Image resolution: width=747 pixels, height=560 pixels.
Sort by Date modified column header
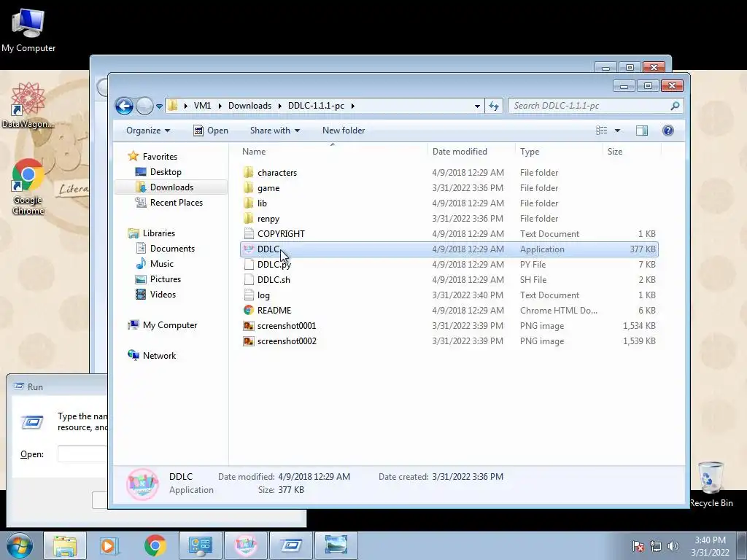pos(460,152)
